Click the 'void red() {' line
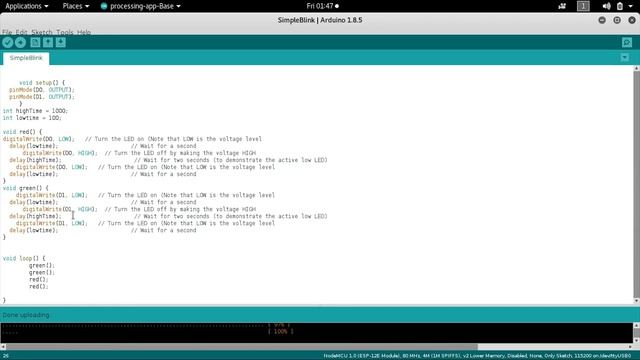This screenshot has height=360, width=640. (22, 132)
